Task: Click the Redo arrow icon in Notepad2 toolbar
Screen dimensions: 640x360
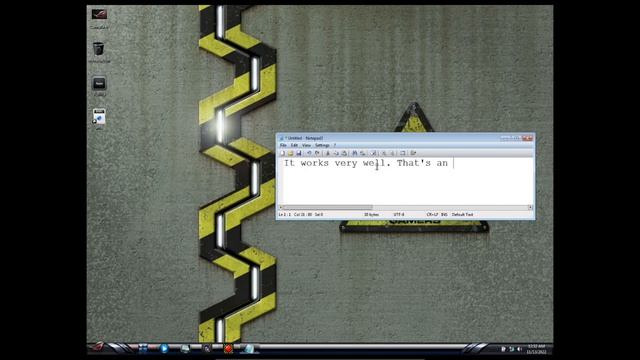Action: [317, 153]
